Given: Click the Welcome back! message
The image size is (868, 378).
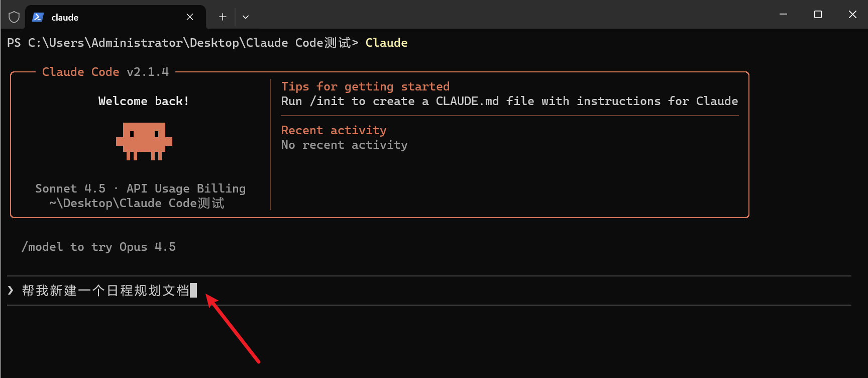Looking at the screenshot, I should pyautogui.click(x=144, y=101).
